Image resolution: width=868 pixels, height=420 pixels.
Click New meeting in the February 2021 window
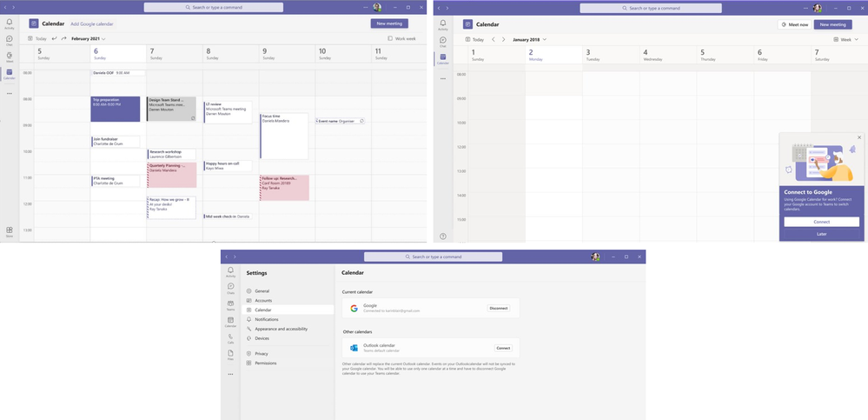389,23
